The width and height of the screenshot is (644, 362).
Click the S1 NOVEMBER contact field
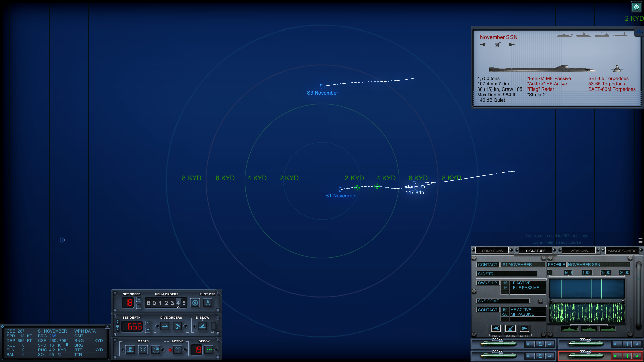pos(523,265)
